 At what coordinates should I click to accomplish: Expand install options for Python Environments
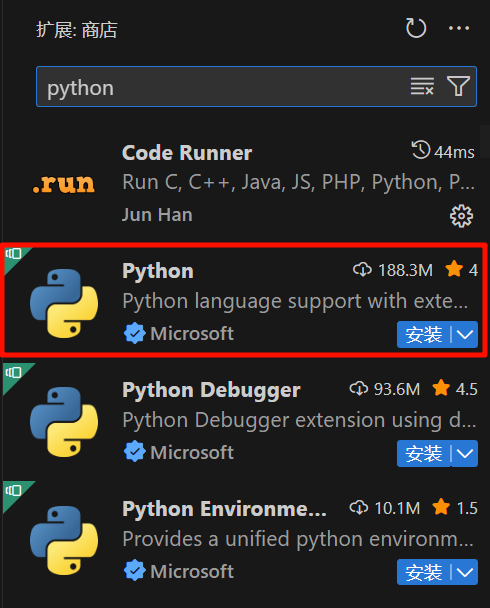pos(465,572)
